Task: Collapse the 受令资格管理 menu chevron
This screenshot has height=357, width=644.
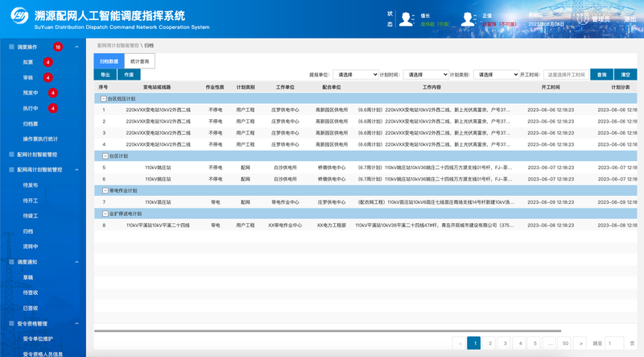Action: (x=76, y=323)
